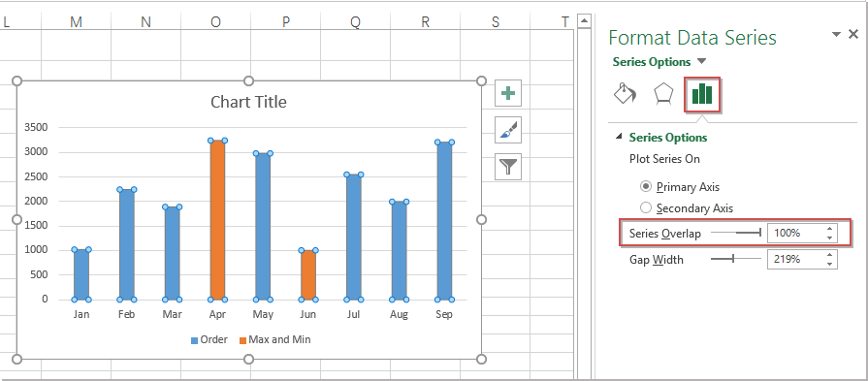Switch to Effects pentagon tab
Image resolution: width=868 pixels, height=381 pixels.
(663, 93)
